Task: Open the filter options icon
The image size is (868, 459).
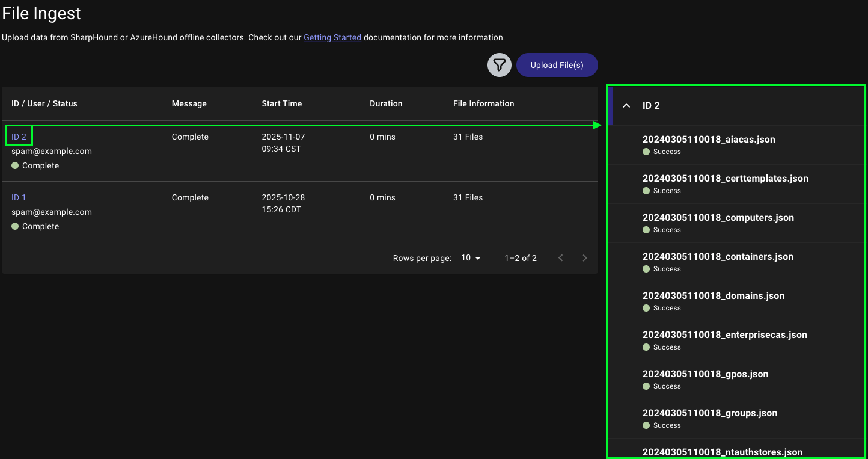Action: point(499,64)
